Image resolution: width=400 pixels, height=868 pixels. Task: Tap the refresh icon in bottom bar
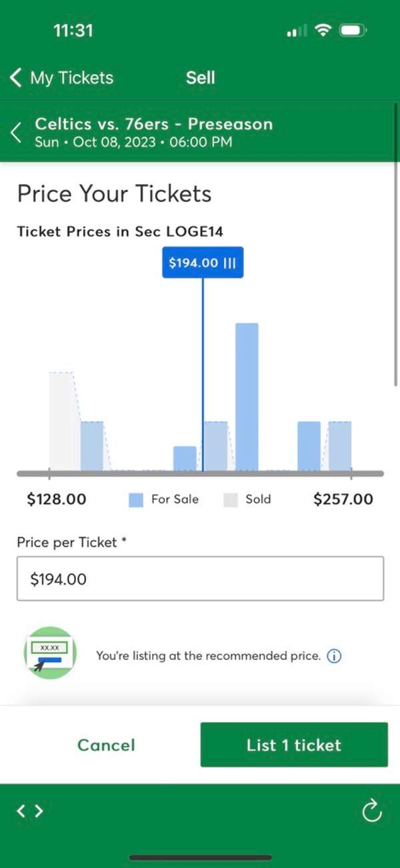[371, 811]
